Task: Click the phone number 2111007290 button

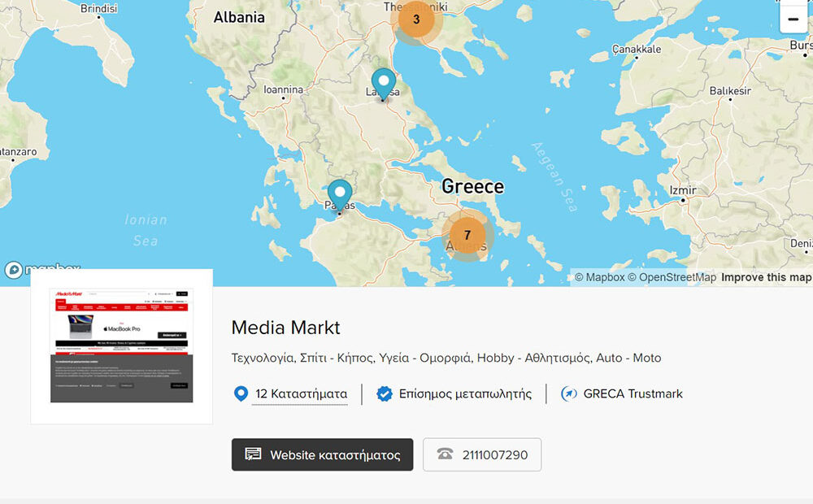Action: click(x=482, y=454)
